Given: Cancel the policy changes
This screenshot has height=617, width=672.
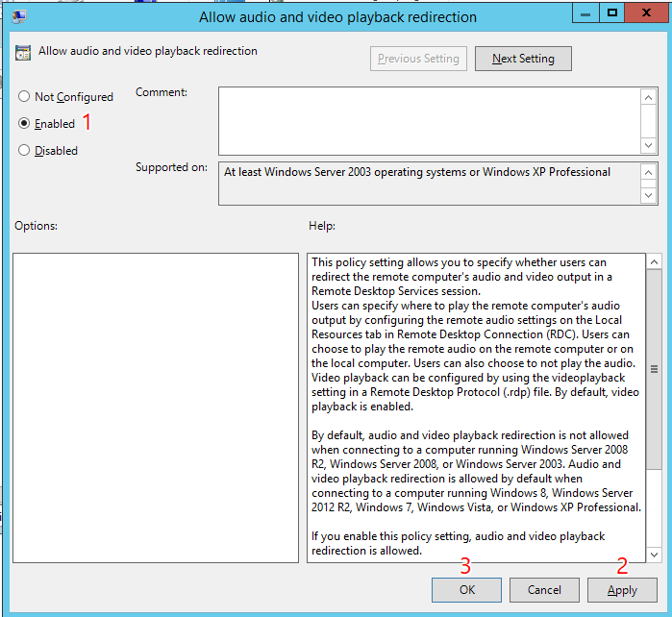Looking at the screenshot, I should click(544, 590).
